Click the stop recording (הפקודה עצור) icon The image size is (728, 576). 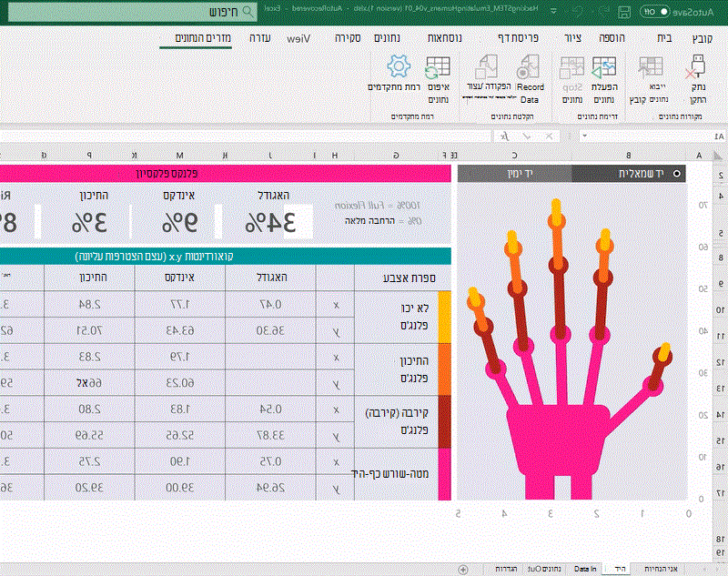pyautogui.click(x=487, y=66)
